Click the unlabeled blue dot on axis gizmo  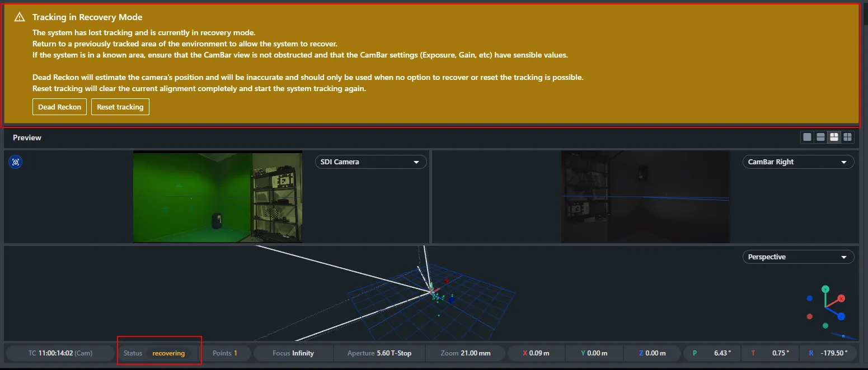pos(809,299)
